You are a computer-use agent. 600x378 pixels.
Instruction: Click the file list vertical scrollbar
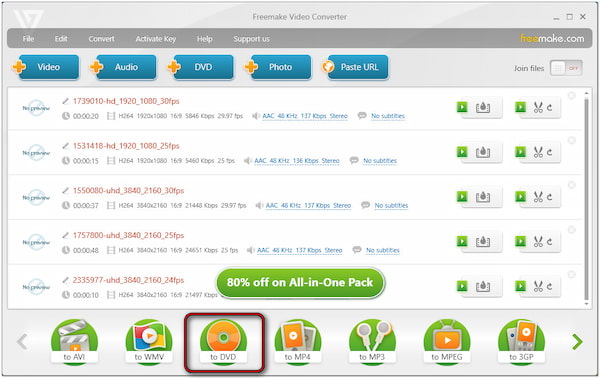586,199
